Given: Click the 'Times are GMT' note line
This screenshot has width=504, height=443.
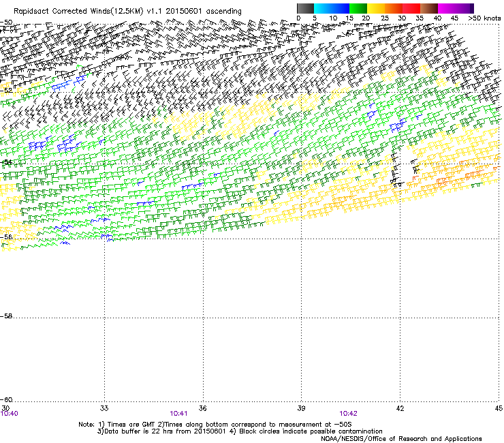Looking at the screenshot, I should [215, 425].
